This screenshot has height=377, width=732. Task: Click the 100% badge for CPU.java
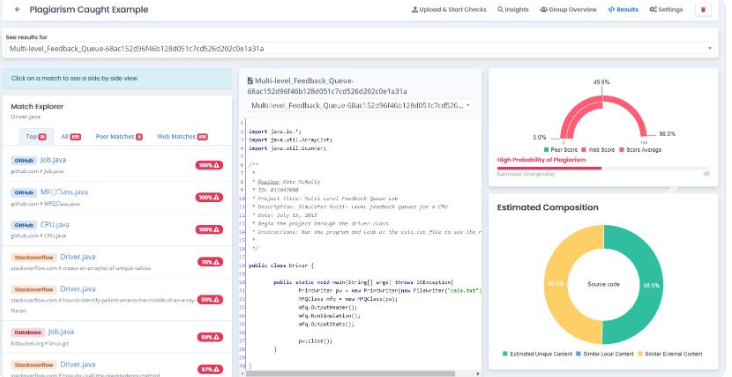[209, 230]
